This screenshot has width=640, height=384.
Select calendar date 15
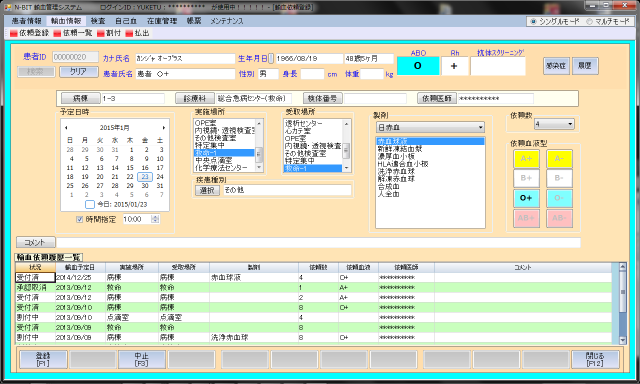[130, 168]
